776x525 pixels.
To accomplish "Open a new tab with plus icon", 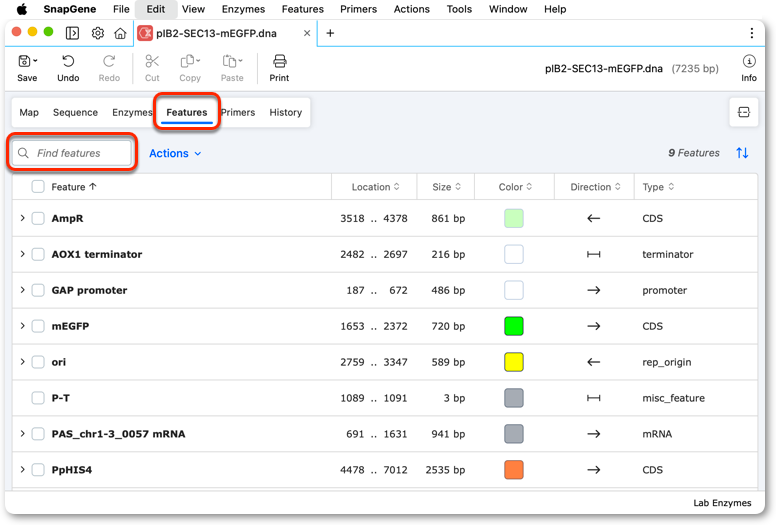I will [330, 33].
